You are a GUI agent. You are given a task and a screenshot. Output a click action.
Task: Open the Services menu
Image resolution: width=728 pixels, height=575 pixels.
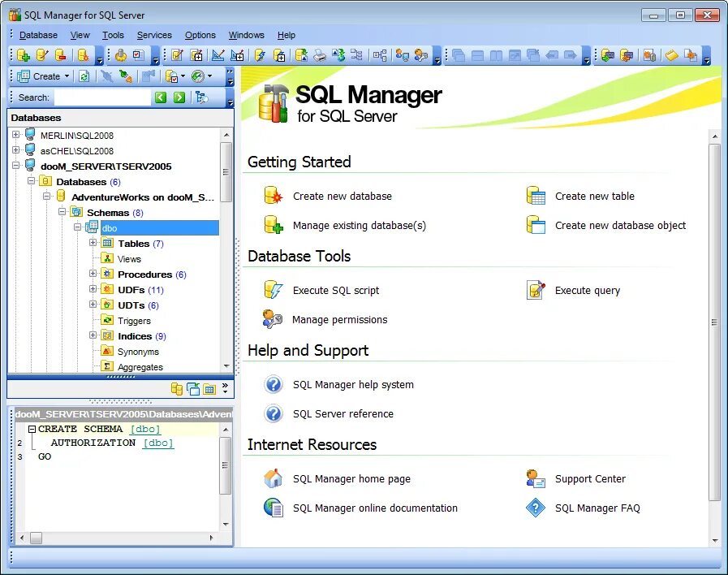coord(154,35)
